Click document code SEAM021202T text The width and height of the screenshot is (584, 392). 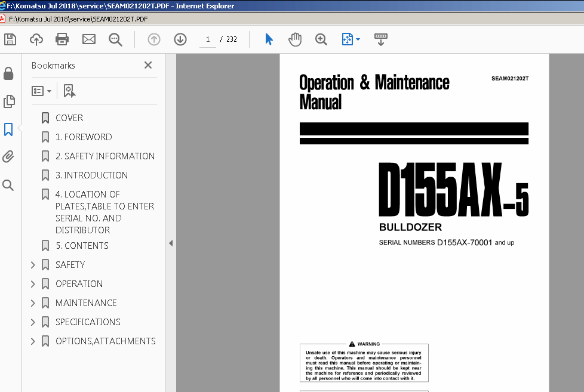pos(510,79)
